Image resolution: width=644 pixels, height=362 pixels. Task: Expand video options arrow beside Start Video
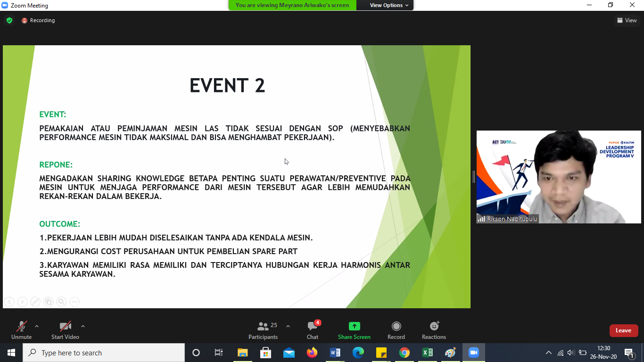tap(83, 326)
